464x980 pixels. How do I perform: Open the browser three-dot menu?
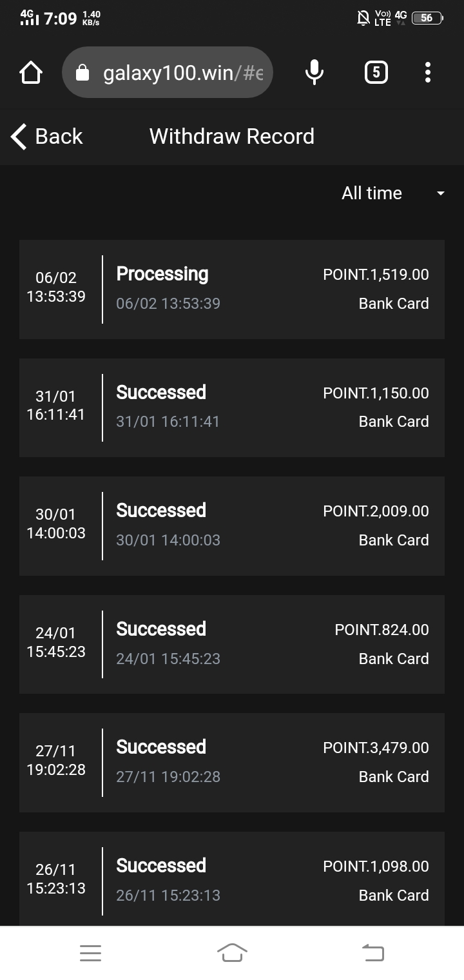click(x=427, y=72)
